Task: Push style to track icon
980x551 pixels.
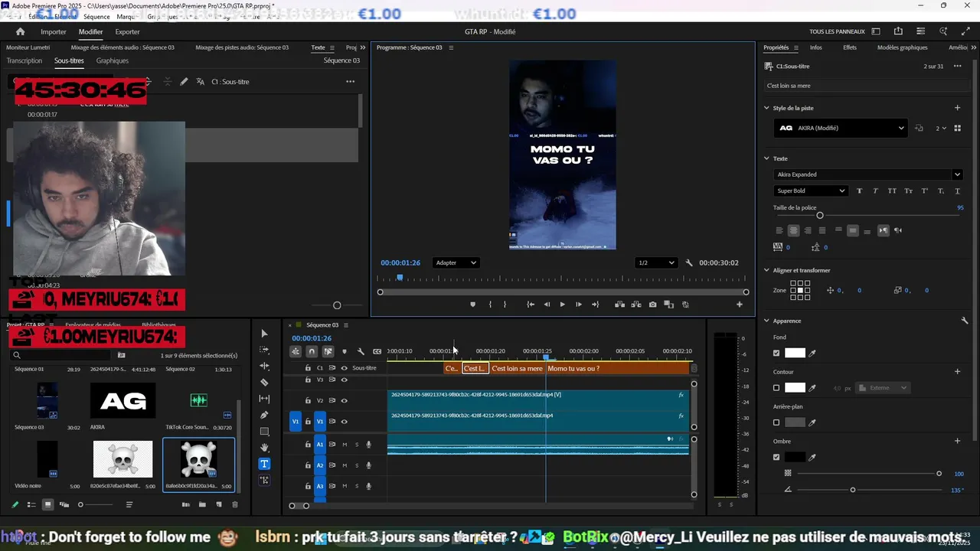Action: pyautogui.click(x=920, y=129)
